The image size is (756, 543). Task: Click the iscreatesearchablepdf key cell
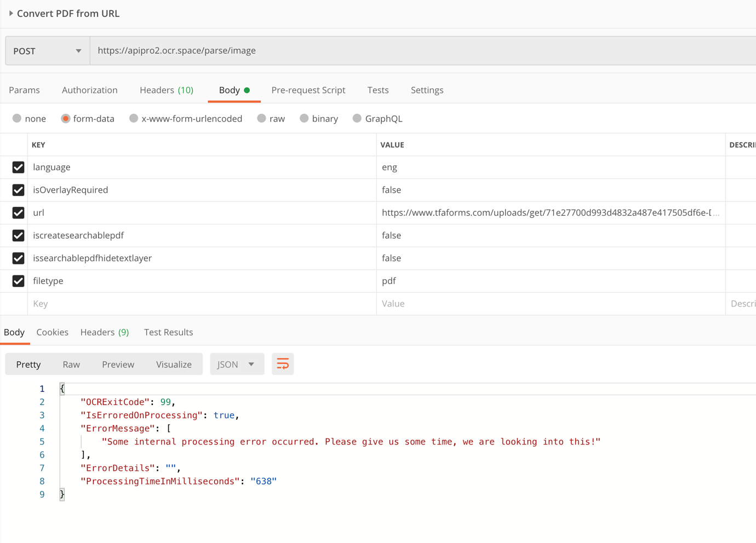pos(202,235)
